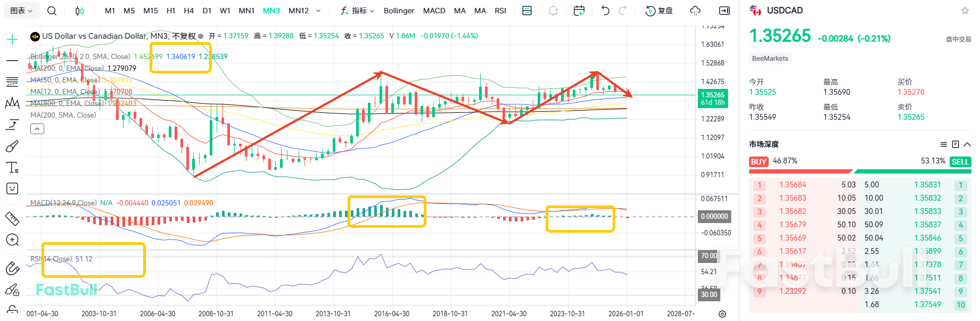
Task: Add the MACD indicator shortcut
Action: pyautogui.click(x=434, y=11)
